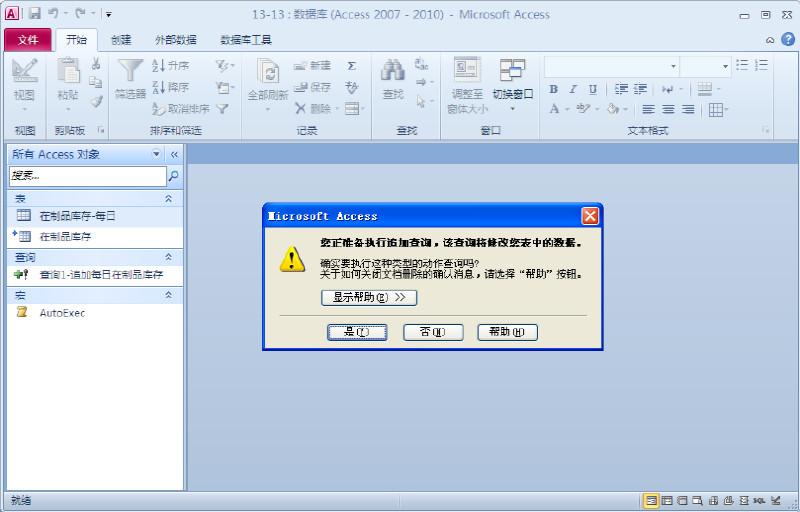Click the Copy icon in clipboard group
The height and width of the screenshot is (512, 800).
pos(96,83)
